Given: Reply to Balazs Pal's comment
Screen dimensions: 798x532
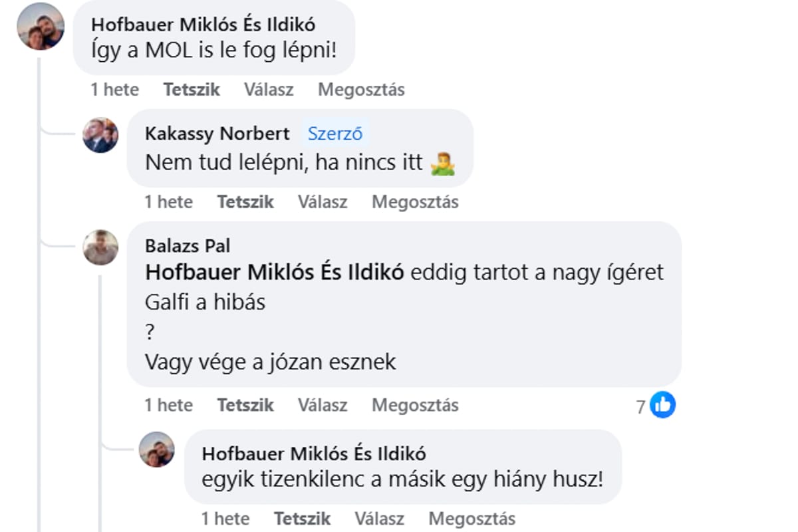Looking at the screenshot, I should click(x=323, y=405).
